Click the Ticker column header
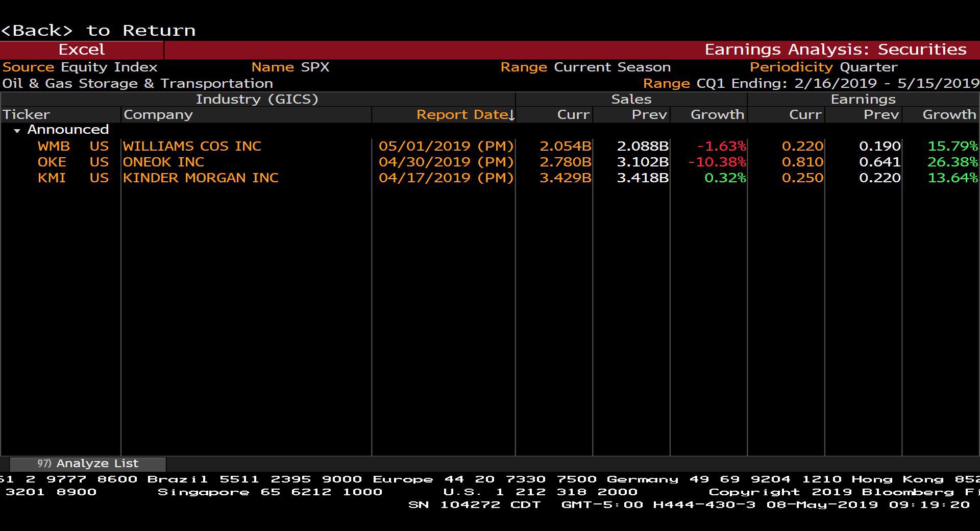 (x=60, y=114)
